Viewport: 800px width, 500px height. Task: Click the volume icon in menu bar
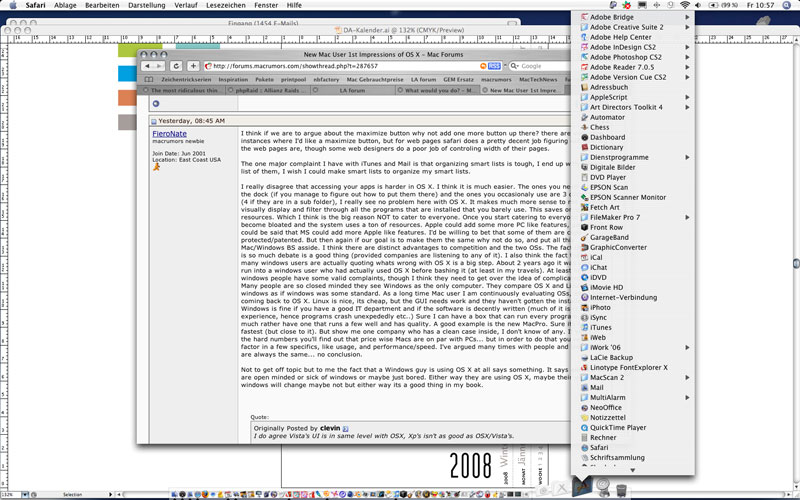tap(698, 5)
